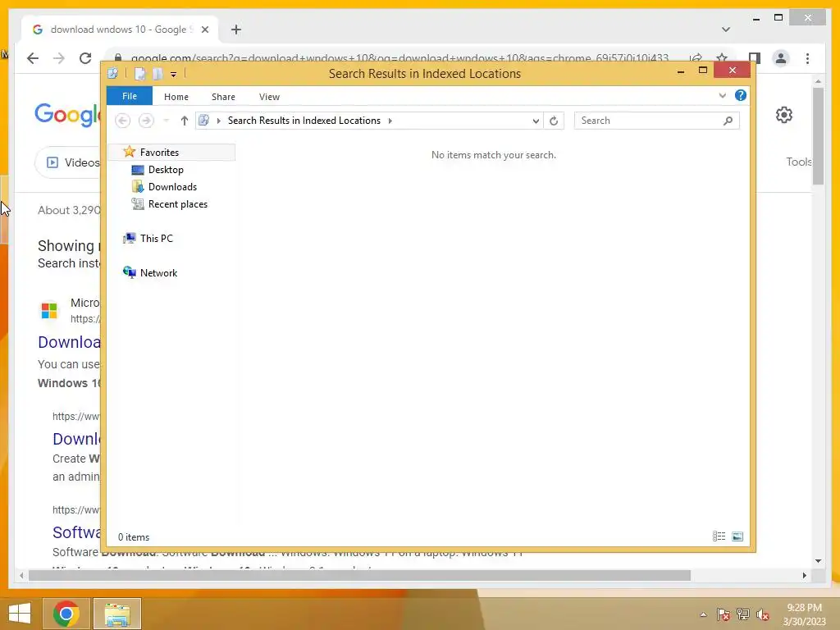Click Chrome back navigation arrow
The height and width of the screenshot is (630, 840).
tap(33, 58)
